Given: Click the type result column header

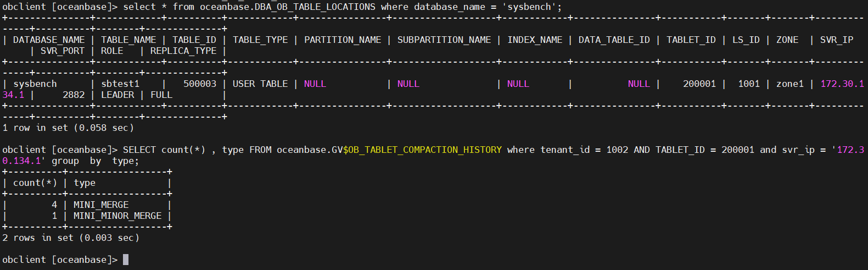Looking at the screenshot, I should pyautogui.click(x=85, y=183).
